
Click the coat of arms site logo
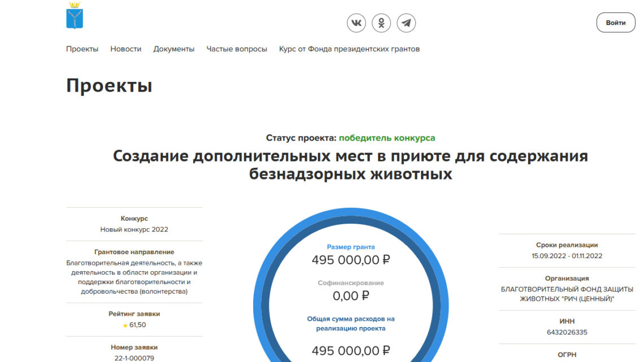75,16
